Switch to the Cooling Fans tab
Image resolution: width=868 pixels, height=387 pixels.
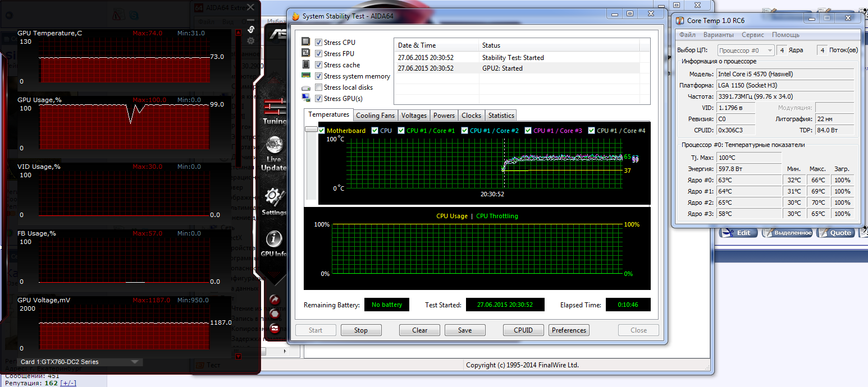click(x=376, y=116)
